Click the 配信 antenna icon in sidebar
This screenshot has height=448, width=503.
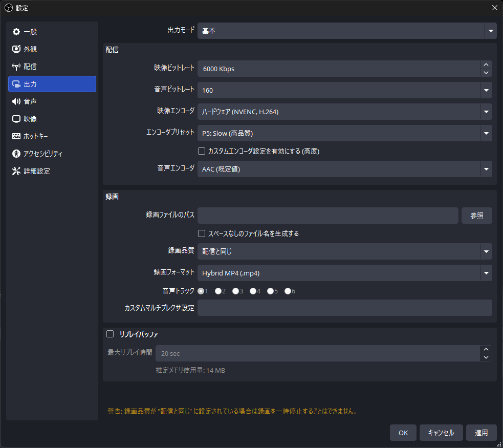(x=16, y=67)
